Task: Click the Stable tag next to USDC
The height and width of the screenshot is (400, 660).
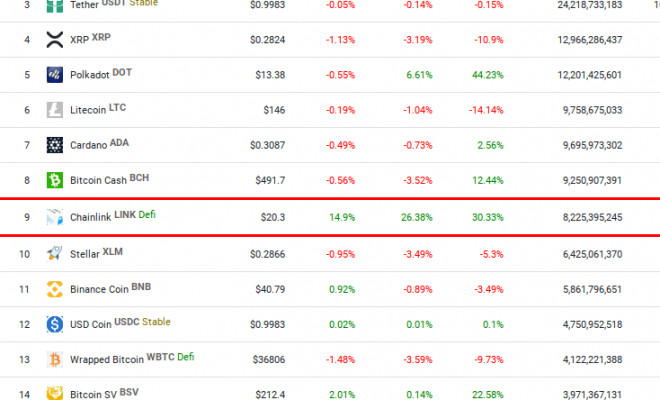Action: tap(156, 322)
